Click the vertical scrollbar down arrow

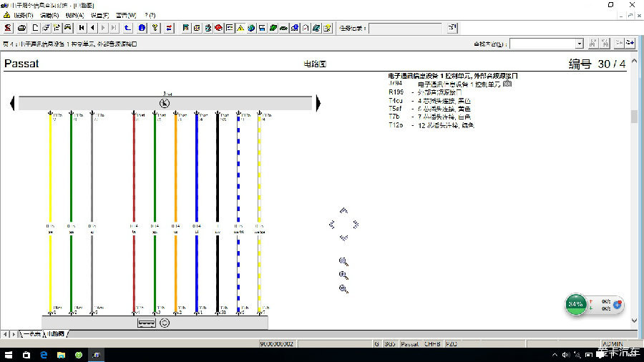click(634, 321)
